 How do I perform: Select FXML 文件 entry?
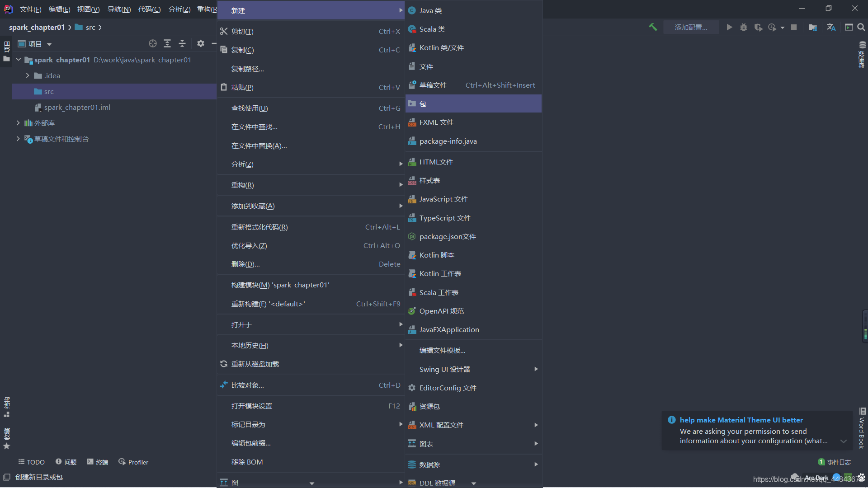[473, 122]
